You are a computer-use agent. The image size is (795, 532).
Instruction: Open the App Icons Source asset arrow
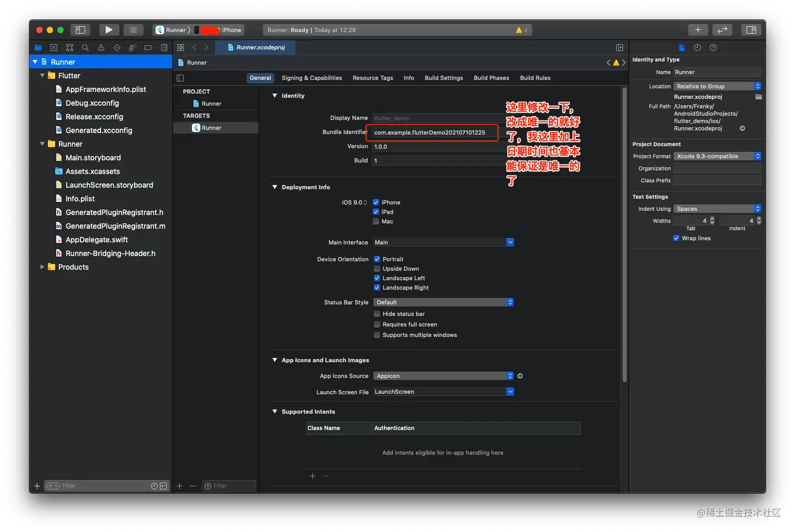tap(520, 376)
